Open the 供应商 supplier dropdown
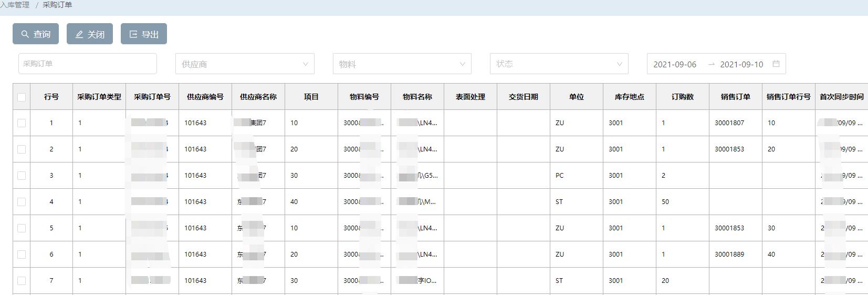 pos(245,64)
